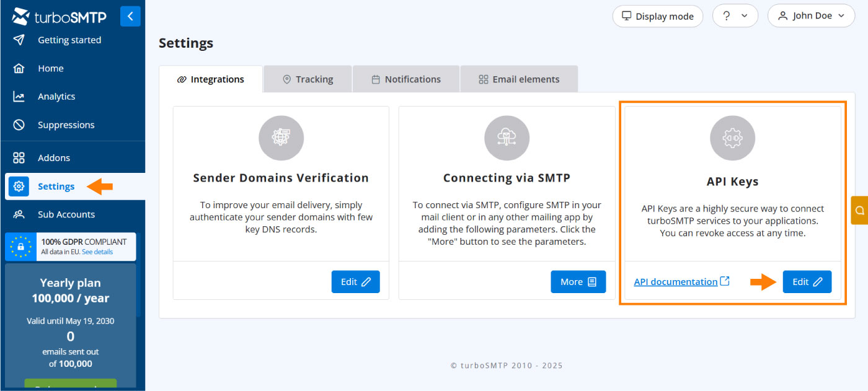This screenshot has height=391, width=868.
Task: Switch to the Integrations tab
Action: point(211,79)
